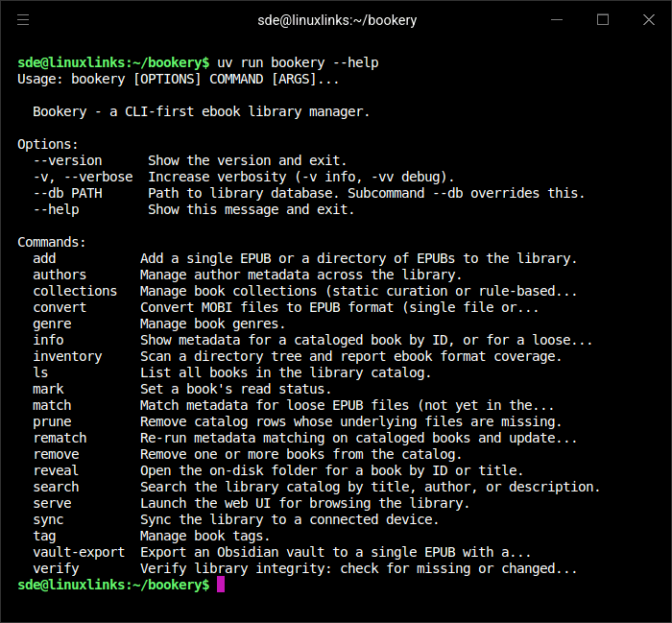Click the 'mark' command name
The height and width of the screenshot is (623, 672).
pyautogui.click(x=48, y=389)
